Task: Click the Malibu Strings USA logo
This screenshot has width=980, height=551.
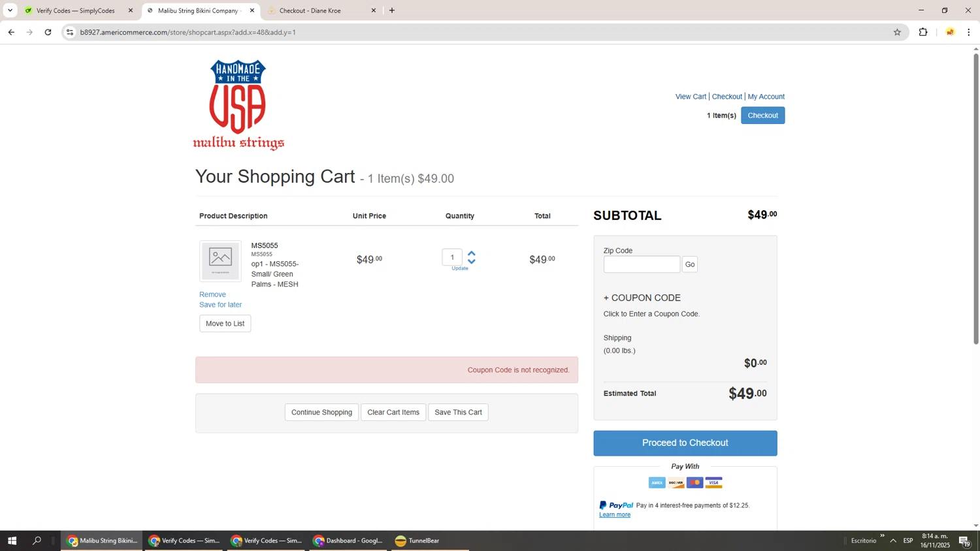Action: click(x=238, y=105)
